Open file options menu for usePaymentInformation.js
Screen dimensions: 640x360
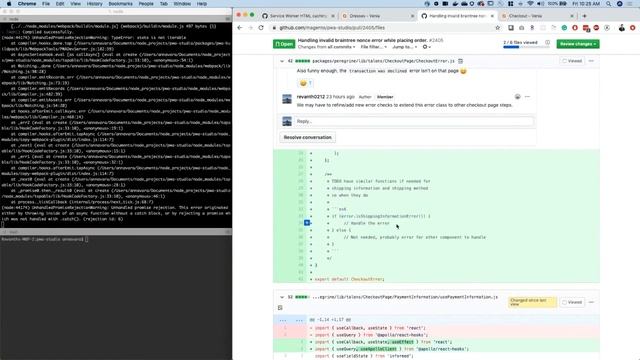(591, 302)
